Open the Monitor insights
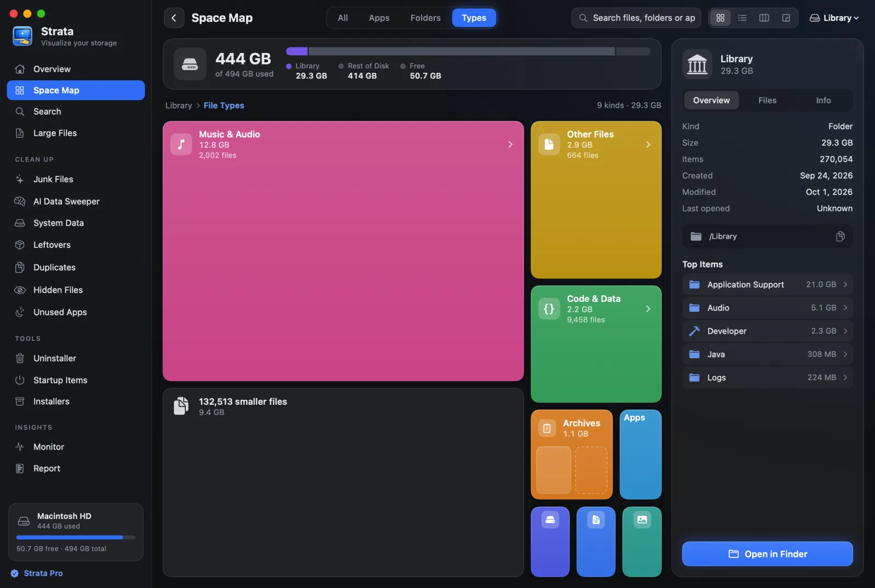Screen dimensions: 875x588 (x=75, y=447)
